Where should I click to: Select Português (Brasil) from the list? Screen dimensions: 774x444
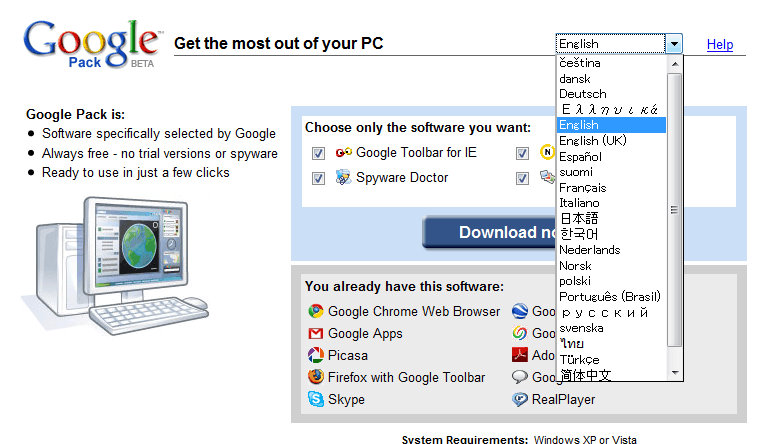612,297
